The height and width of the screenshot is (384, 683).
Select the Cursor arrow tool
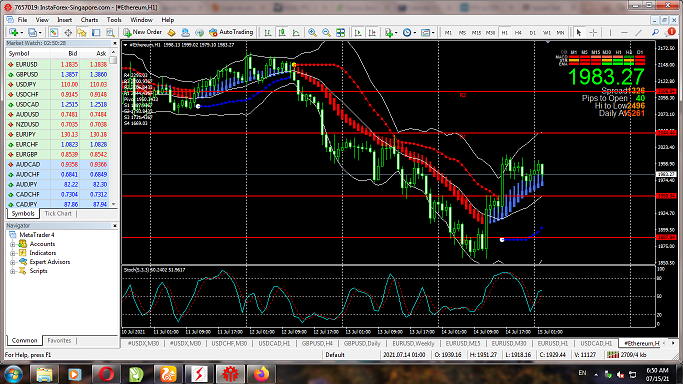pos(579,33)
